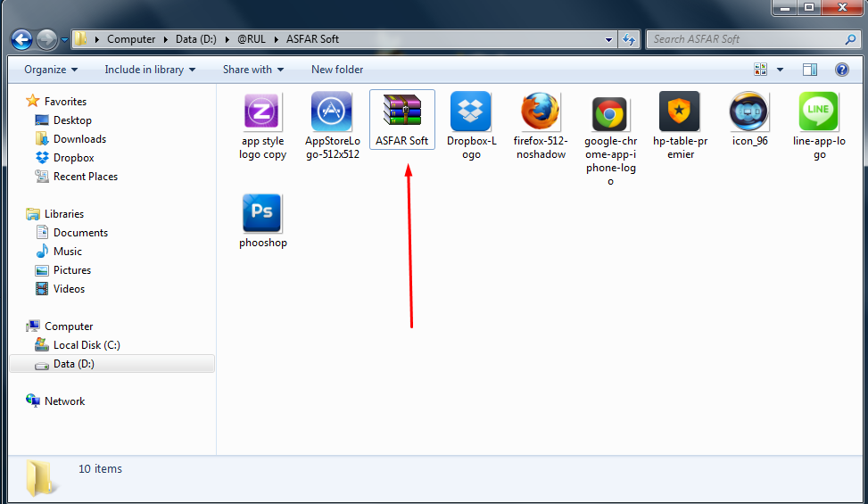Open the app style logo copy file
The image size is (868, 504).
262,126
